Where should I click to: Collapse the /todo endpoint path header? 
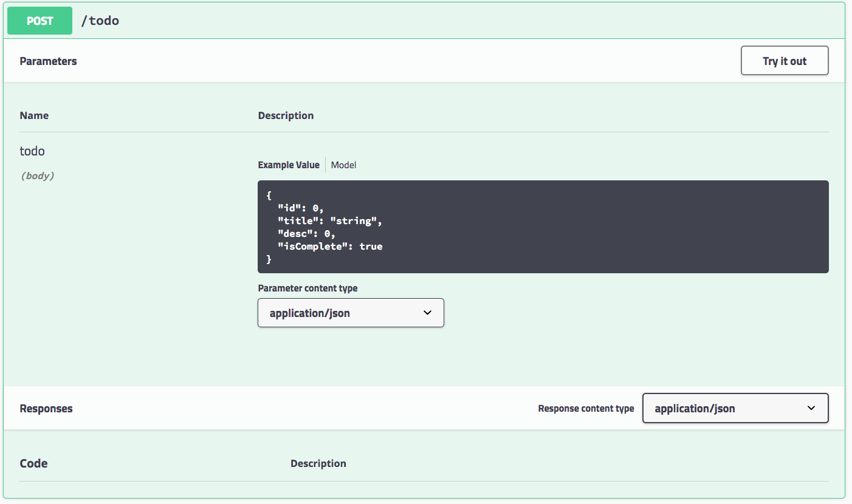pyautogui.click(x=100, y=21)
